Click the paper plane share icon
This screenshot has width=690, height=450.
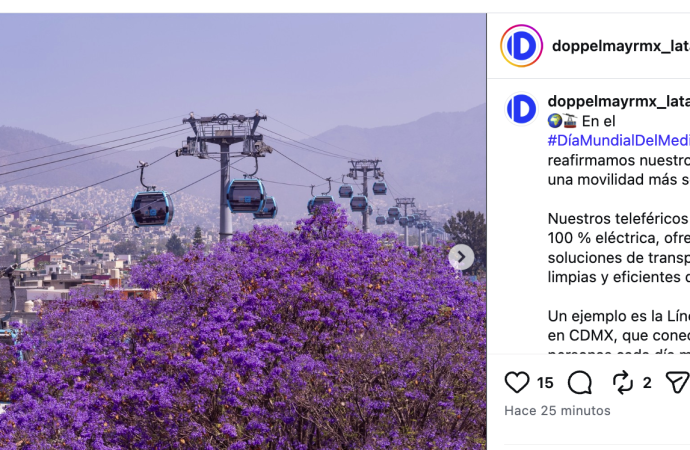pyautogui.click(x=677, y=382)
